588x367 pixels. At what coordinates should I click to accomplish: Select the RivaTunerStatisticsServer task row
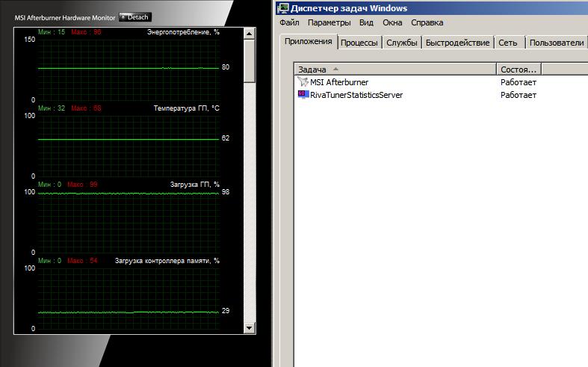[441, 95]
